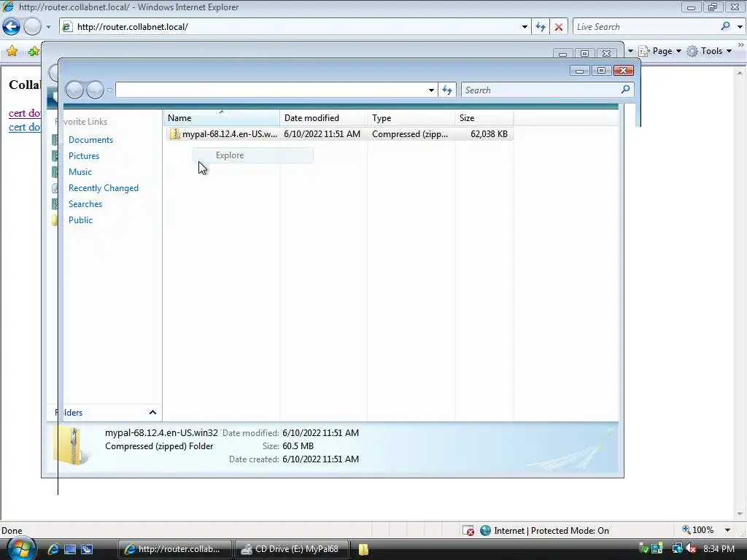Click the Explorer Search box
This screenshot has width=747, height=560.
coord(540,90)
